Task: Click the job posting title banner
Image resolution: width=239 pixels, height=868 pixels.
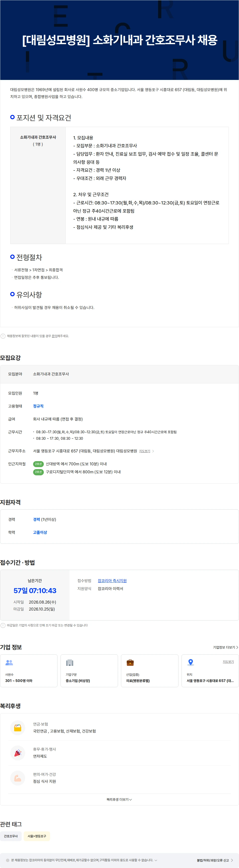Action: click(119, 40)
